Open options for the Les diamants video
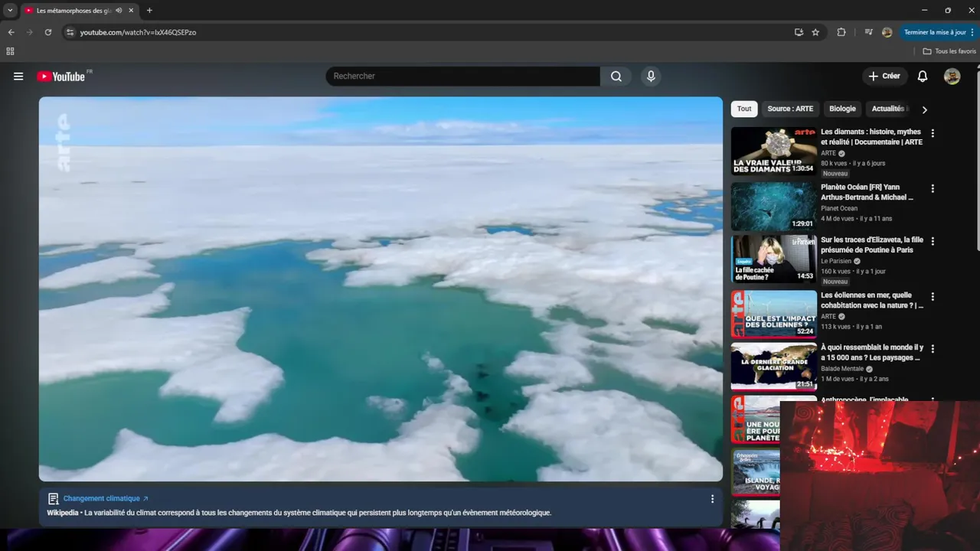Viewport: 980px width, 551px height. 933,133
